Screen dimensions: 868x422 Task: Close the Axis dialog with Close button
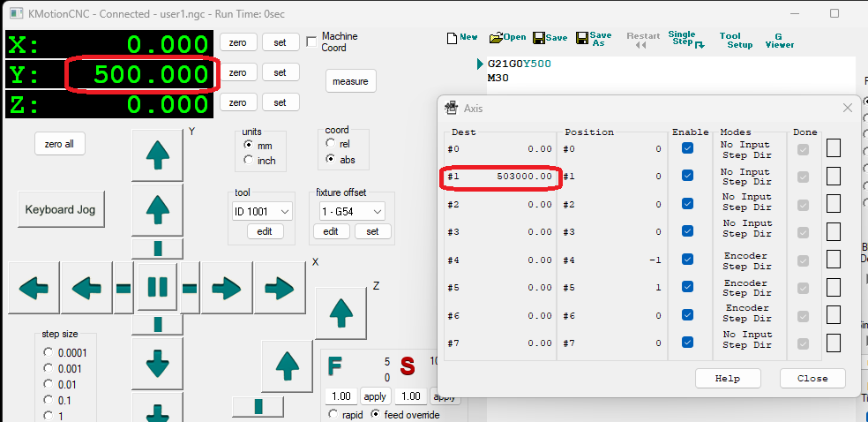pos(812,378)
